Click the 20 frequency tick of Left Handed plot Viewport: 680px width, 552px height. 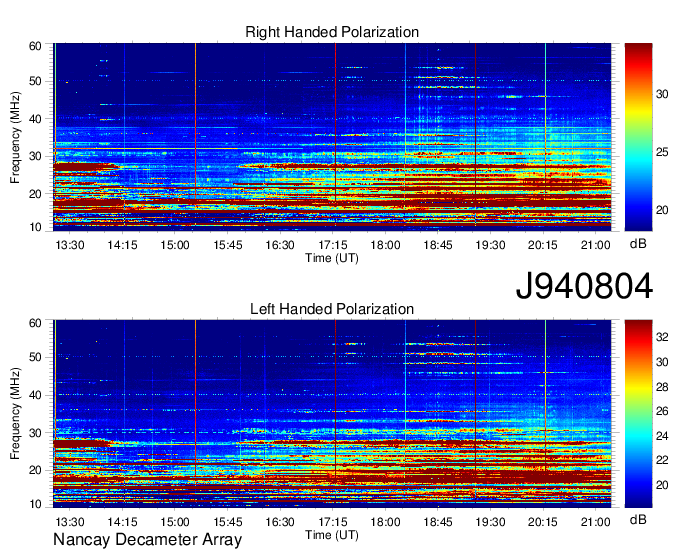35,470
